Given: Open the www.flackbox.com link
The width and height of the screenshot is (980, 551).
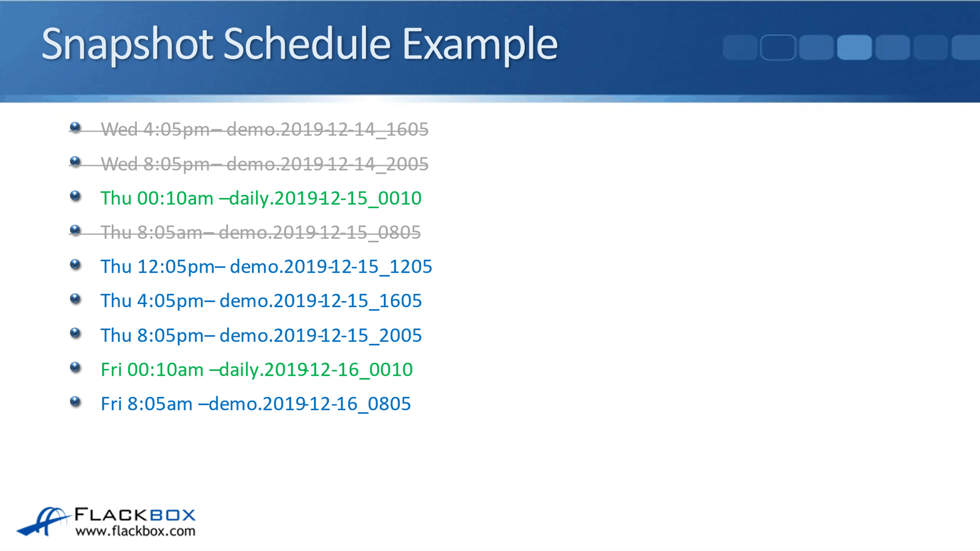Looking at the screenshot, I should click(x=135, y=531).
